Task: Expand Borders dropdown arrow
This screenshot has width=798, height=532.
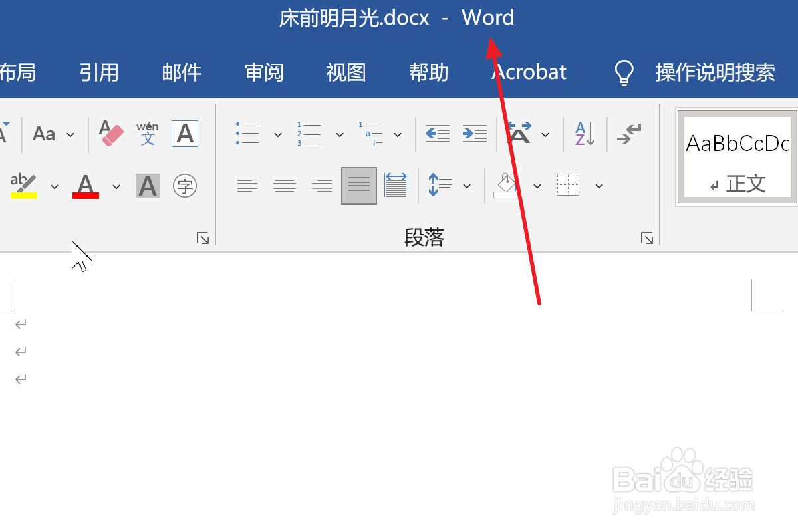Action: 599,186
